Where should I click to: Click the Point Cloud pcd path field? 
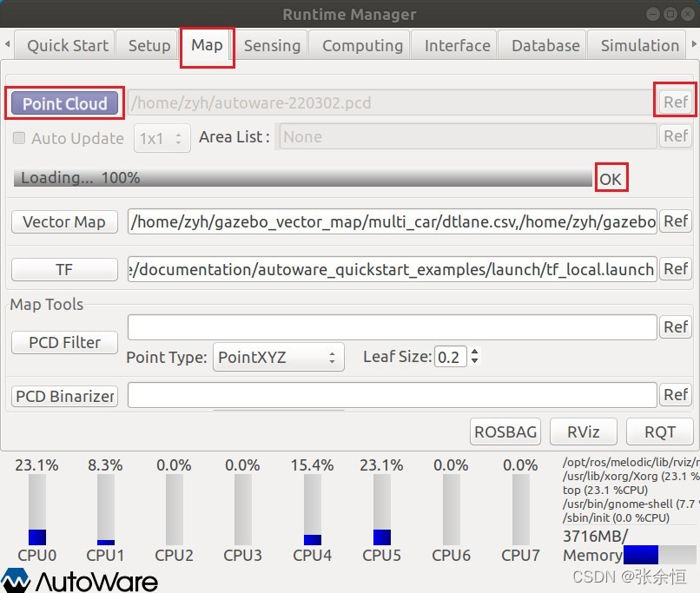pyautogui.click(x=392, y=102)
